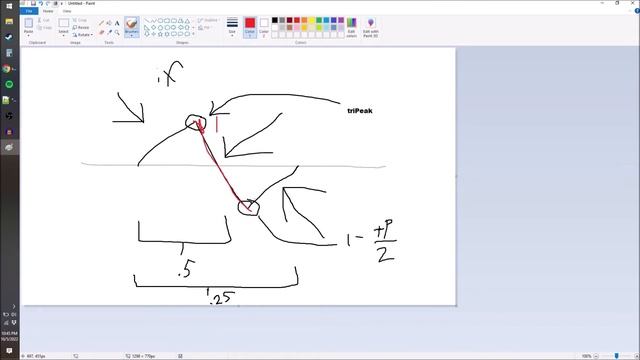Open the Paste dropdown arrow
The image size is (640, 360).
[x=29, y=36]
